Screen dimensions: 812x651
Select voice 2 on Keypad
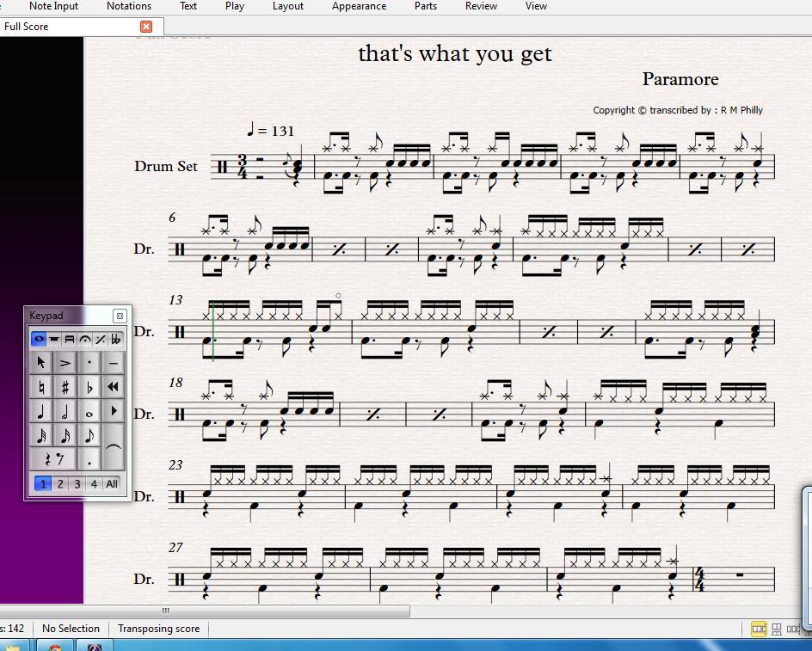tap(60, 484)
